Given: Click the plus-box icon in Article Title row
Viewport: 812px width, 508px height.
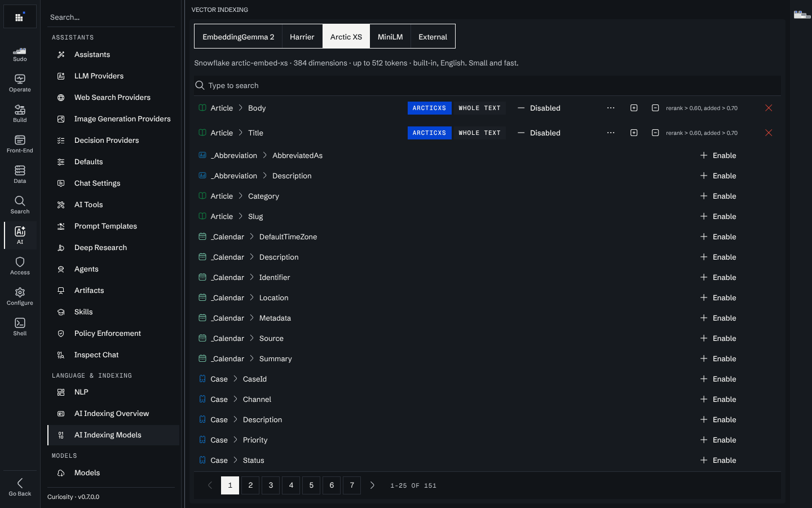Looking at the screenshot, I should pyautogui.click(x=634, y=133).
